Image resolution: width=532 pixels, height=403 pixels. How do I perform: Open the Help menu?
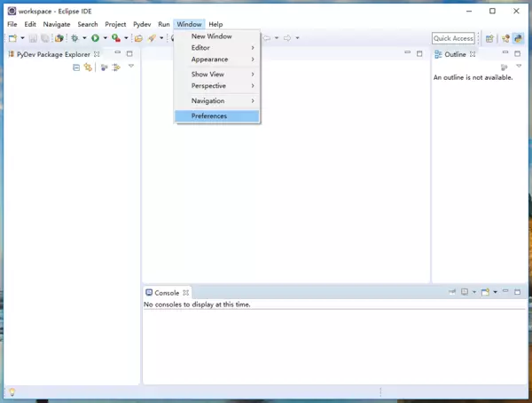(215, 24)
